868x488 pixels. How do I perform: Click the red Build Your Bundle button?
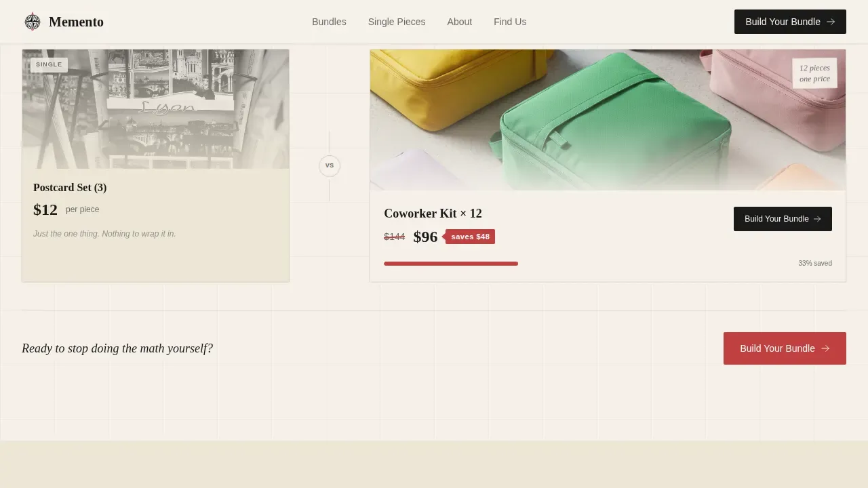click(x=785, y=348)
